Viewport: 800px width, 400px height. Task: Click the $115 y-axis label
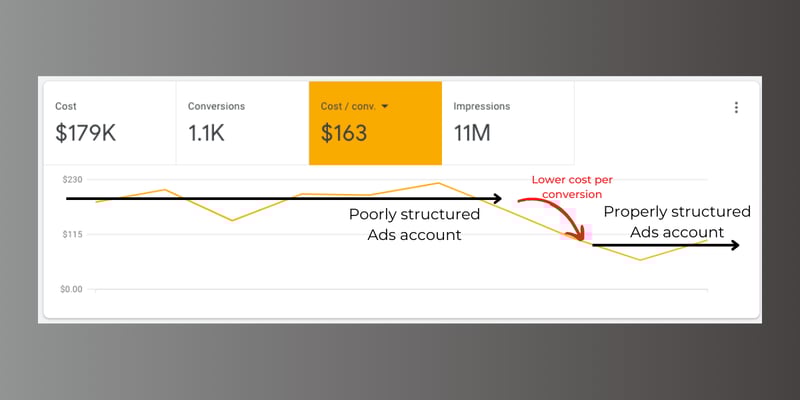[x=72, y=234]
